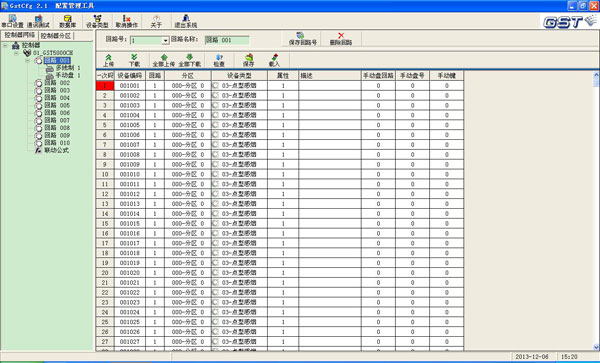Switch to the 控制器分区 tab
This screenshot has height=363, width=600.
coord(56,36)
